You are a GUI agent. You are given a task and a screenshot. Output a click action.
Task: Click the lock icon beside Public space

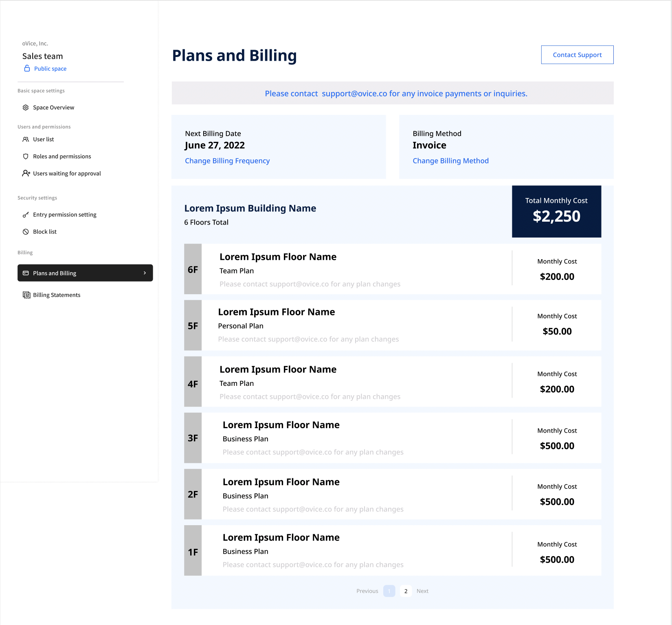coord(27,68)
